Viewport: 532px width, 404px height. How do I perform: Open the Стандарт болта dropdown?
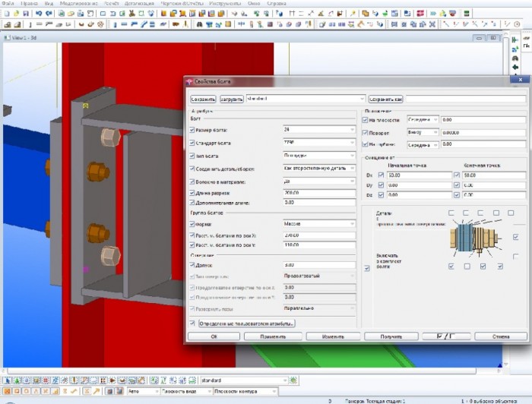(319, 143)
